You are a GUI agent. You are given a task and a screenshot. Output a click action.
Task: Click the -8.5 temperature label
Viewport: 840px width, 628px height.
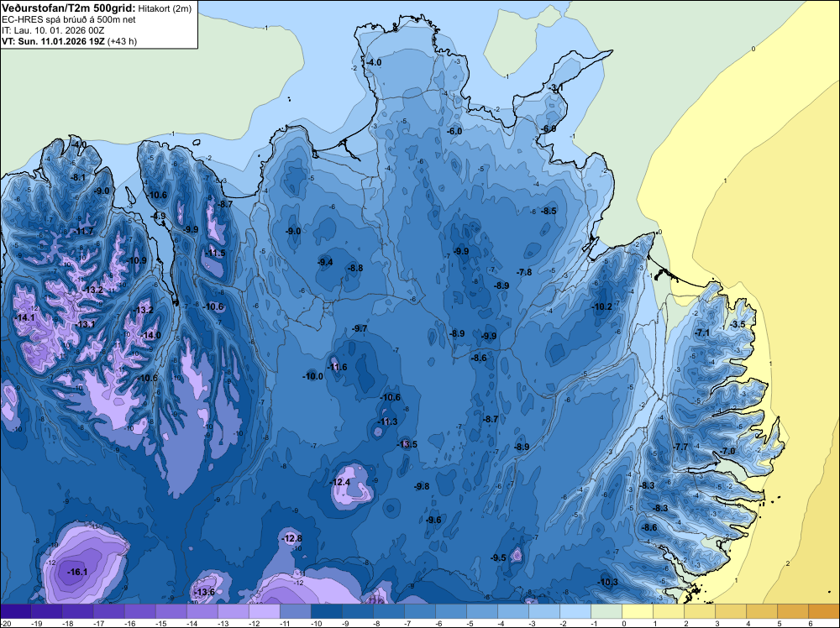coord(549,211)
